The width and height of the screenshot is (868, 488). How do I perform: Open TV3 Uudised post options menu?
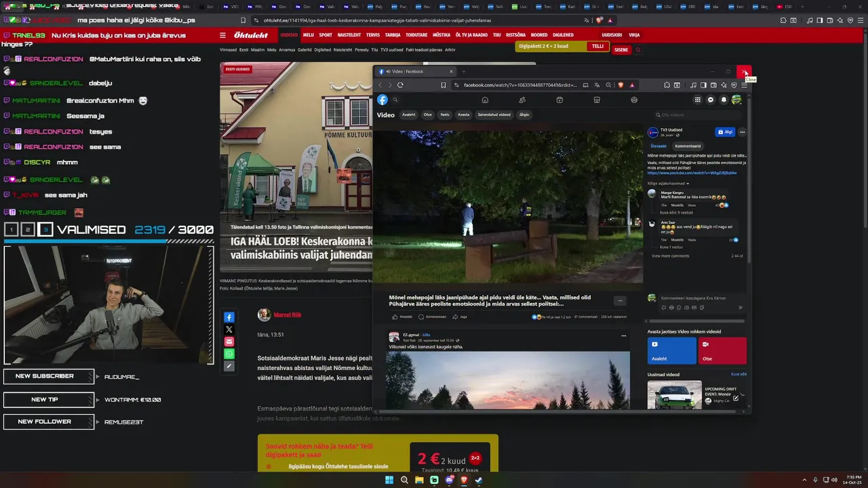click(743, 132)
